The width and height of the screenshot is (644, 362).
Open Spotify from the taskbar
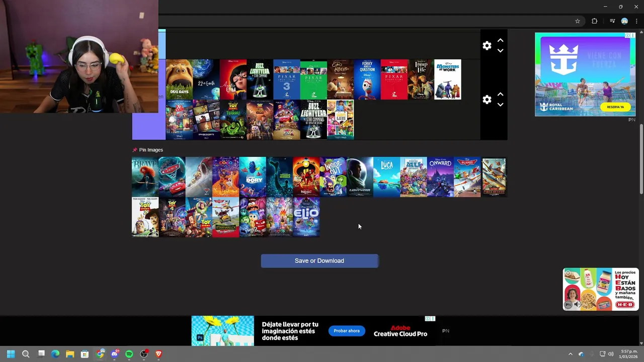click(x=129, y=354)
